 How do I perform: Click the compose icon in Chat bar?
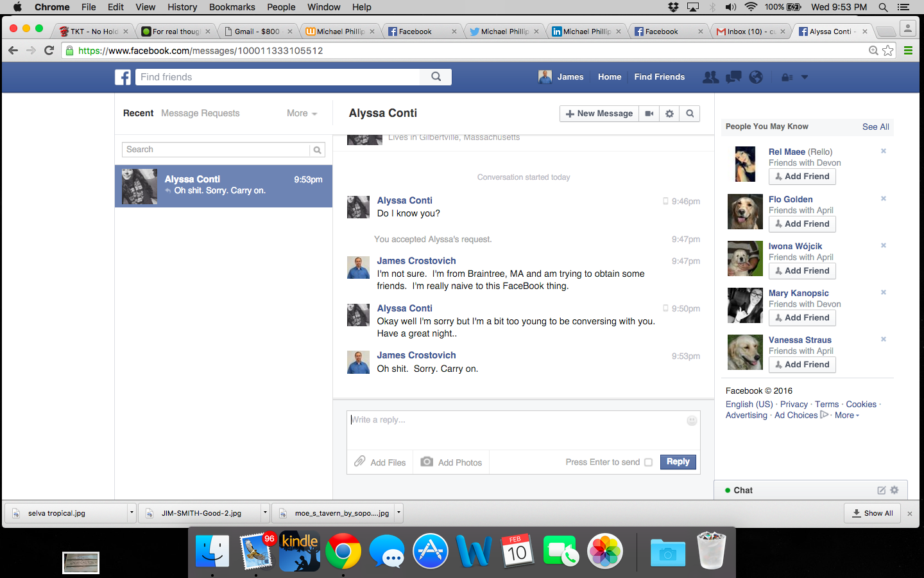pos(882,490)
